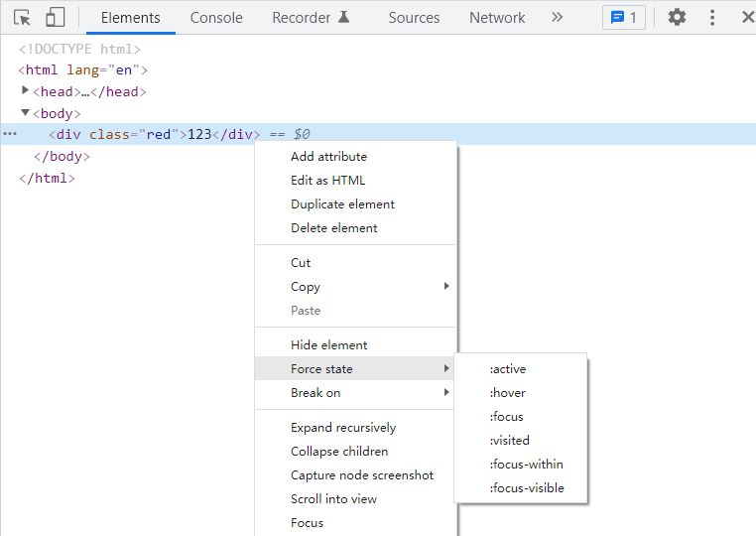
Task: Click Capture node screenshot
Action: click(362, 475)
